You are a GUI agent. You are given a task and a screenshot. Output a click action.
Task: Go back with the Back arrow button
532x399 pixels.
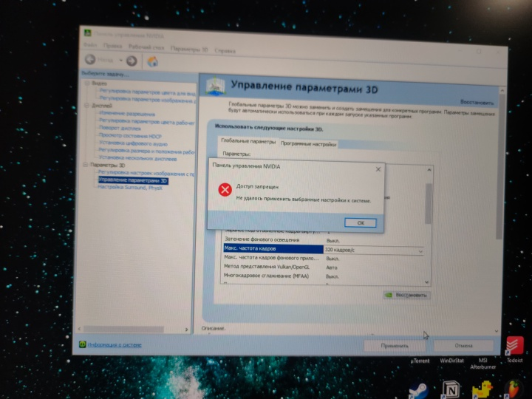90,60
